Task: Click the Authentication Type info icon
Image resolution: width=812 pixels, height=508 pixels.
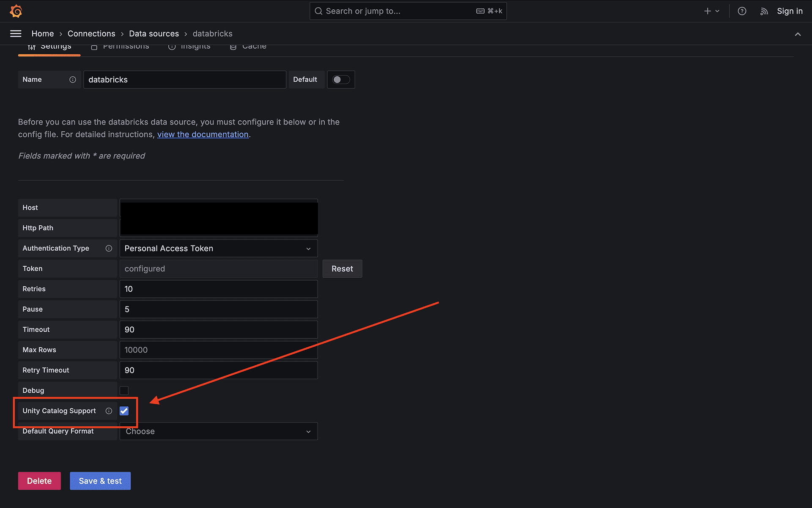Action: (109, 248)
